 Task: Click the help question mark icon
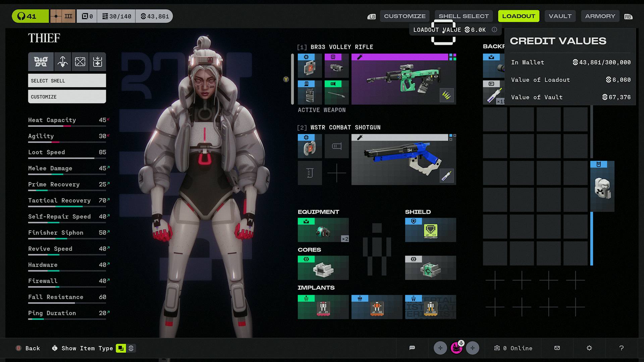[x=621, y=348]
